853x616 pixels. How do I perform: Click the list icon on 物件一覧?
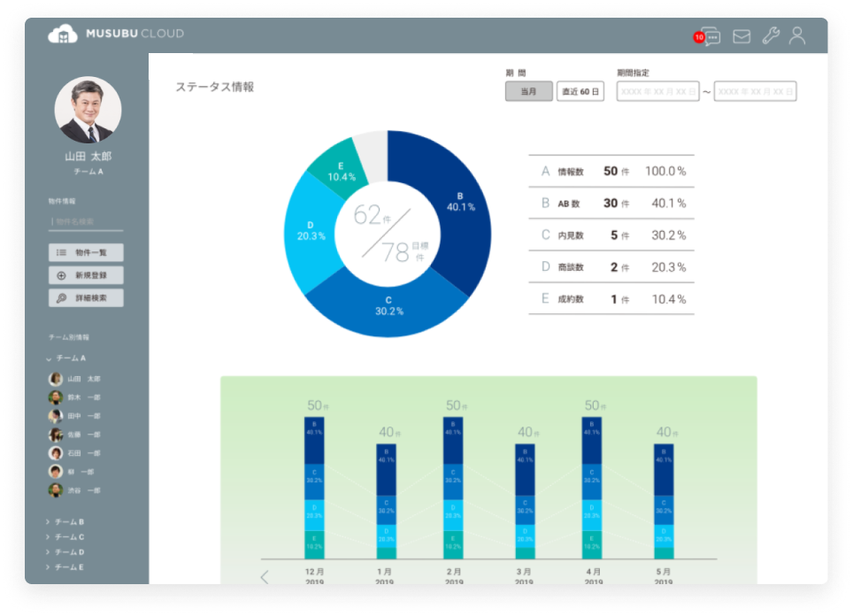click(61, 252)
